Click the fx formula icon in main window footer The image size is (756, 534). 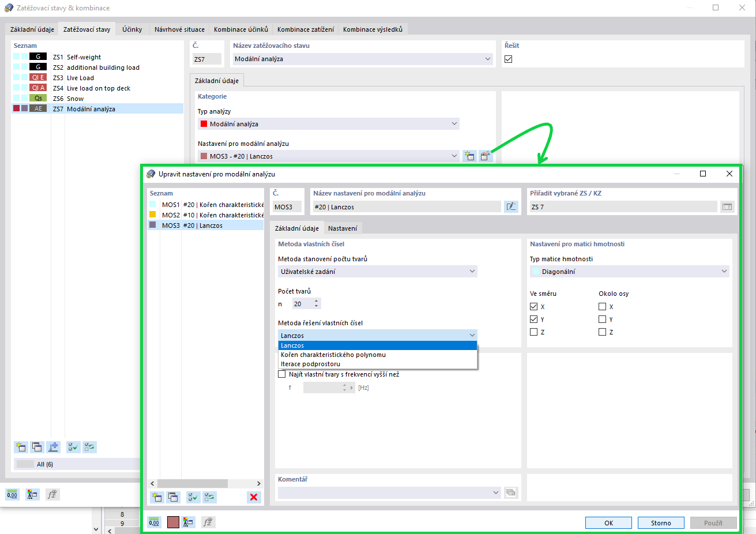click(52, 494)
